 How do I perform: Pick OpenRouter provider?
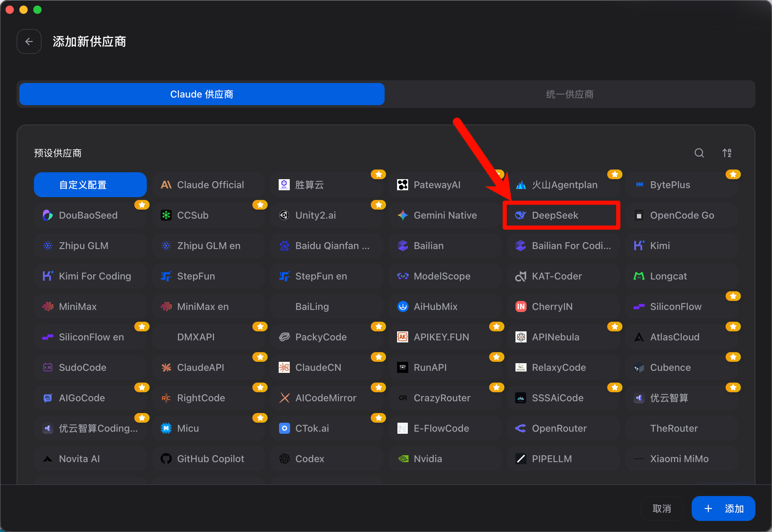pos(563,428)
